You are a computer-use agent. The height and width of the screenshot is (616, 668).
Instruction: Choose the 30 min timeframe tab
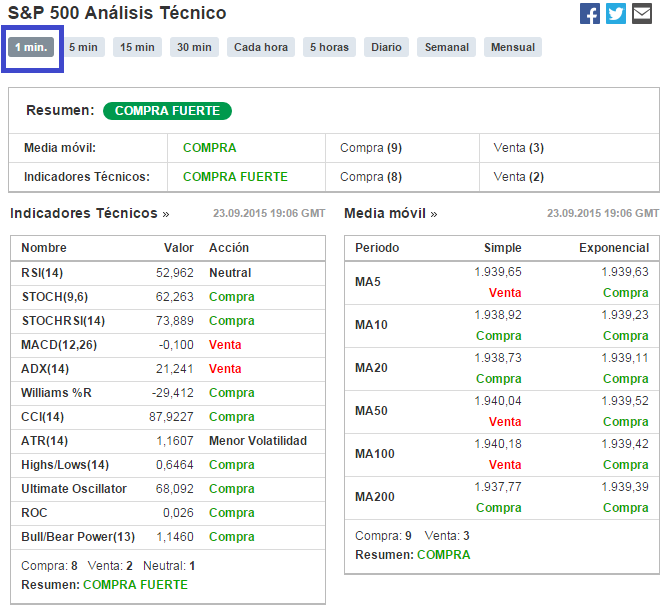[x=194, y=47]
